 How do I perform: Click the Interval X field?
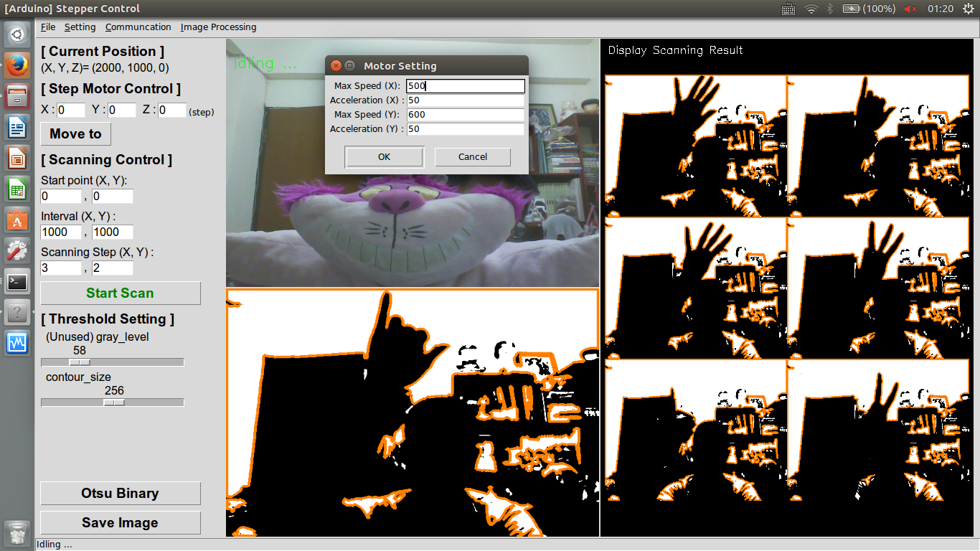pos(61,232)
